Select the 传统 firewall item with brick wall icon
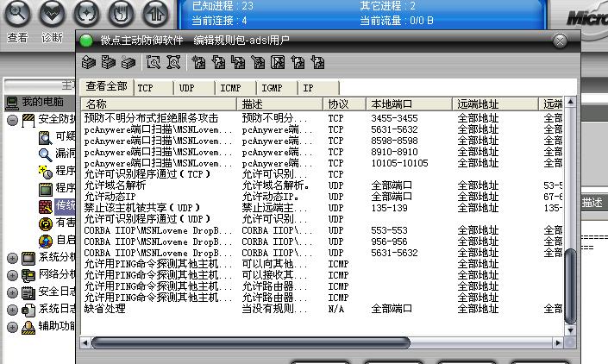 pos(57,206)
